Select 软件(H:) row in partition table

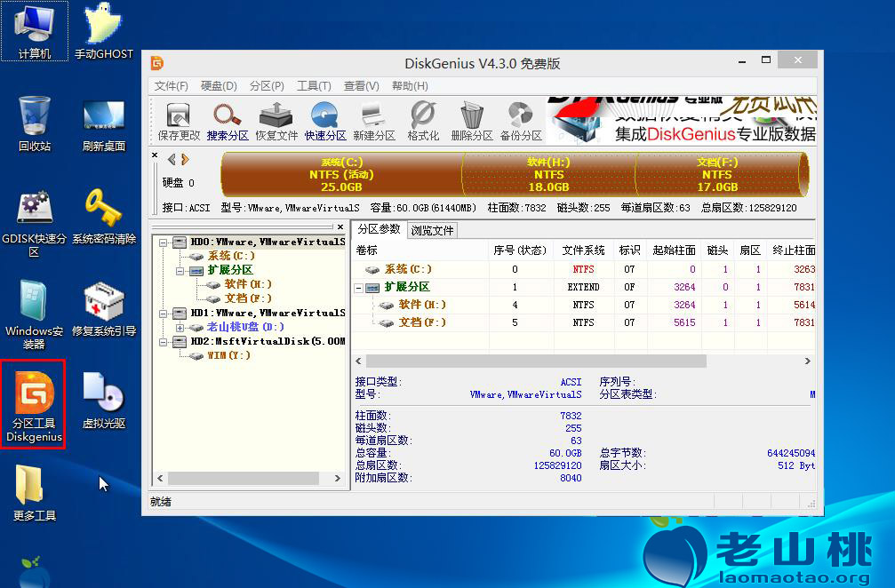(x=584, y=305)
